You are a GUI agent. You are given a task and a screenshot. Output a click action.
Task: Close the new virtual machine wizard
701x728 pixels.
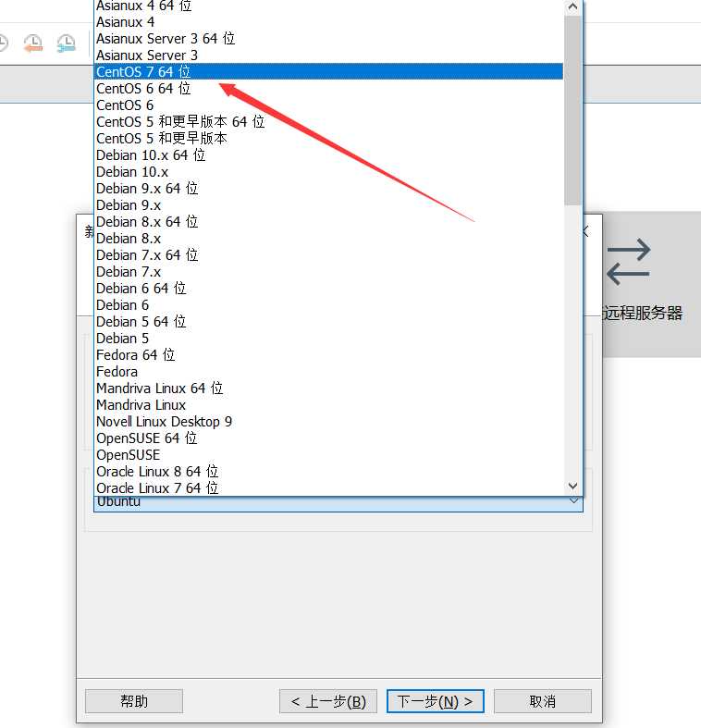click(x=588, y=231)
